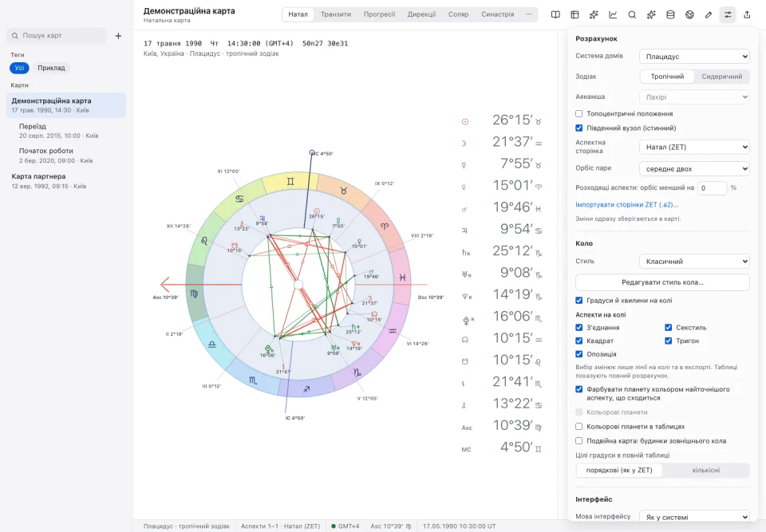Screen dimensions: 766x532
Task: Add a new chart with plus icon
Action: 118,36
